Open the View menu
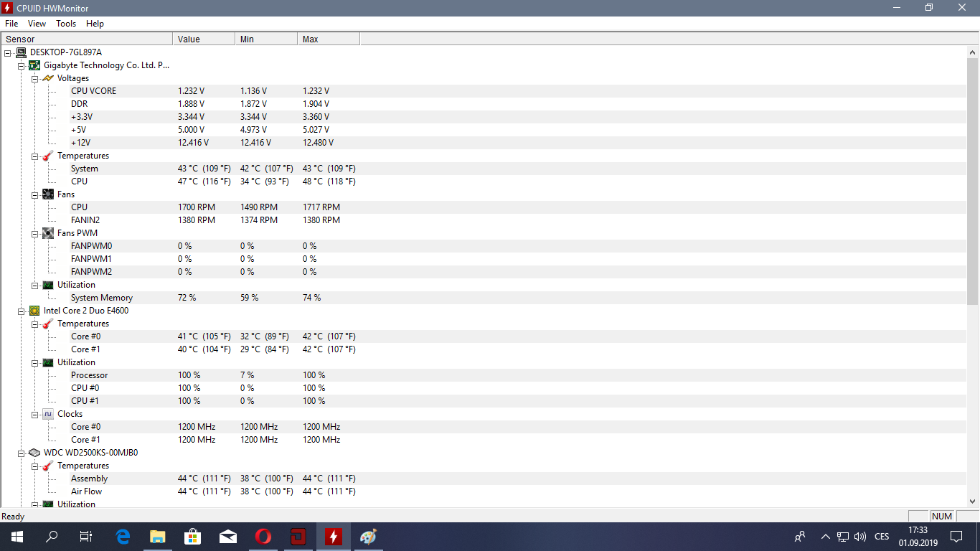Image resolution: width=980 pixels, height=551 pixels. 37,24
